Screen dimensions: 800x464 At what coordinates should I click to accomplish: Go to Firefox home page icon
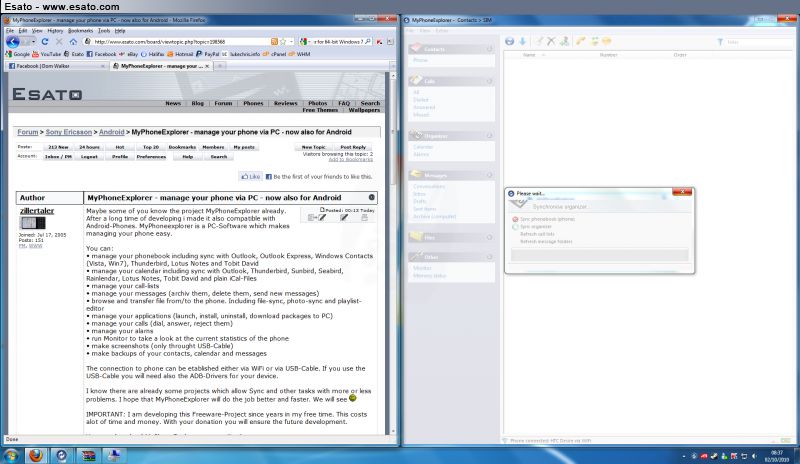click(73, 41)
